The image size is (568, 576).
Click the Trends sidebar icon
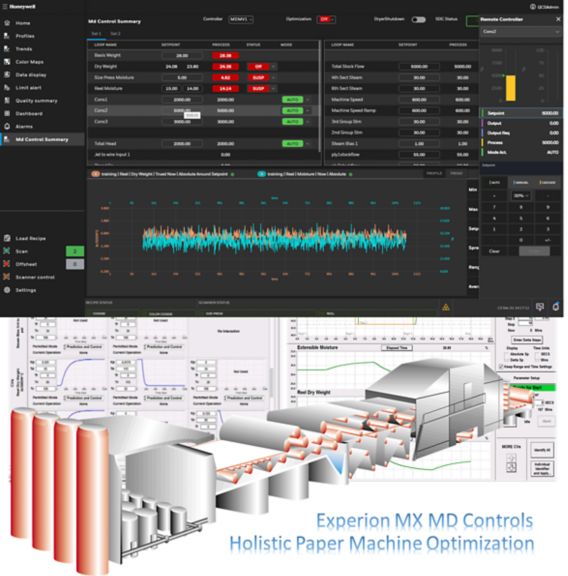[7, 48]
